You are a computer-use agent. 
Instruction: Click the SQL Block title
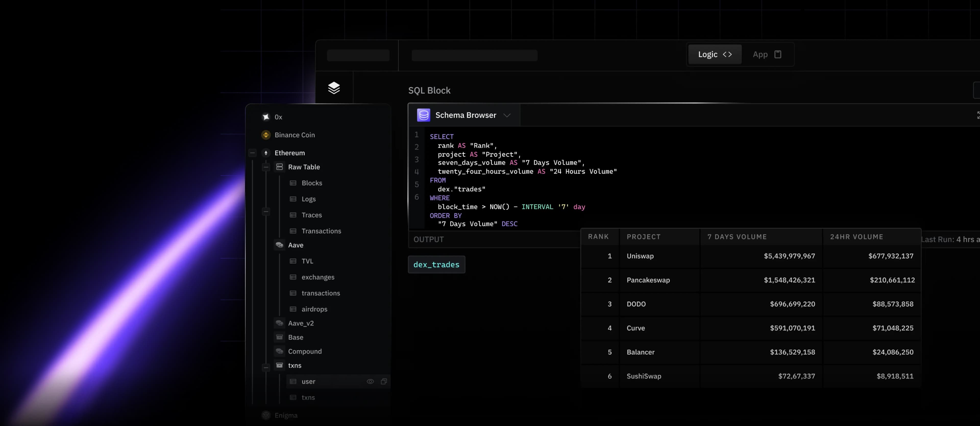429,91
